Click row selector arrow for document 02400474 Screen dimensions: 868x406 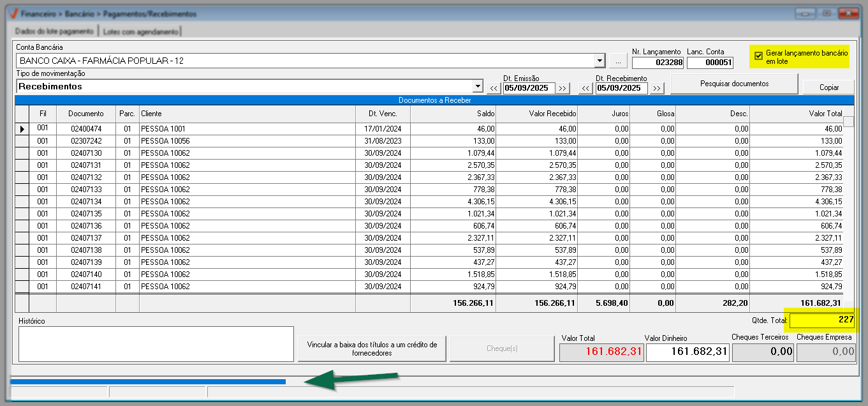pos(22,129)
